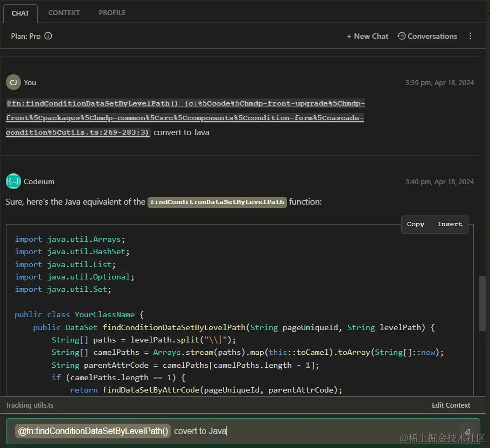Click the 'Tracking utils.ts' status text
This screenshot has height=448, width=490.
click(x=30, y=405)
